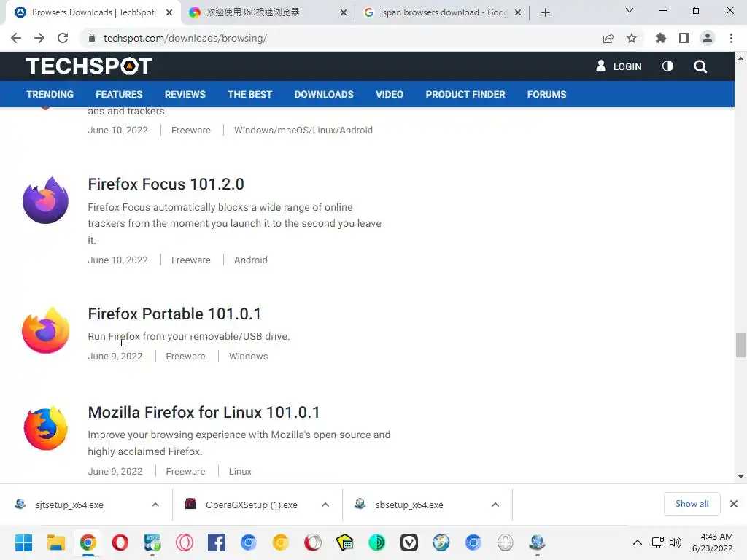This screenshot has height=560, width=747.
Task: Click 'Windows' under Firefox Portable
Action: (x=248, y=356)
